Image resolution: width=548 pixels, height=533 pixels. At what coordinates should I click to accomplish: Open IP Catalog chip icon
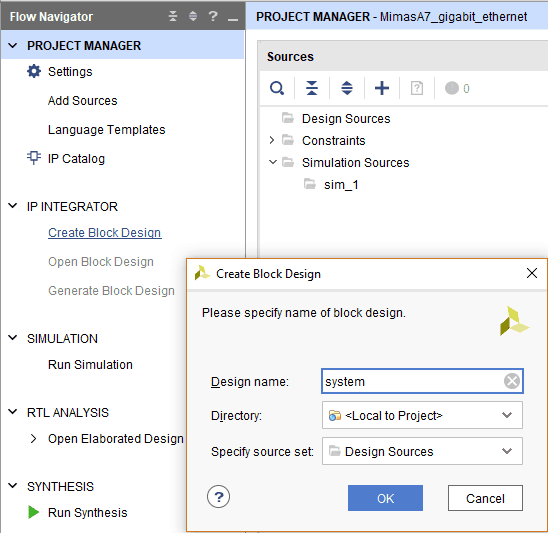point(34,158)
